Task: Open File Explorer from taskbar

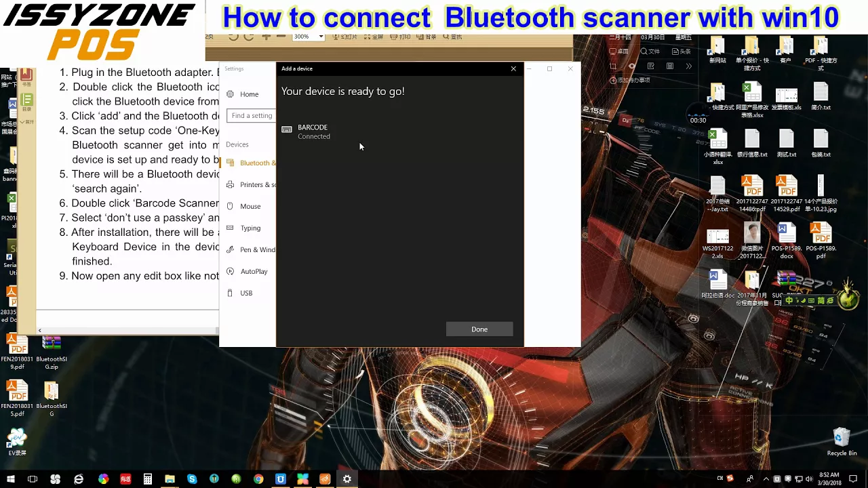Action: tap(170, 479)
